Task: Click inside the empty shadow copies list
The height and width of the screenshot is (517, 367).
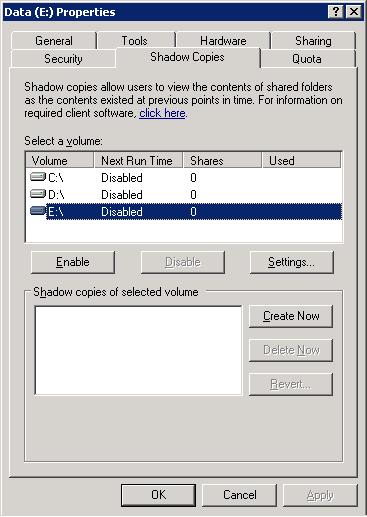Action: coord(138,350)
